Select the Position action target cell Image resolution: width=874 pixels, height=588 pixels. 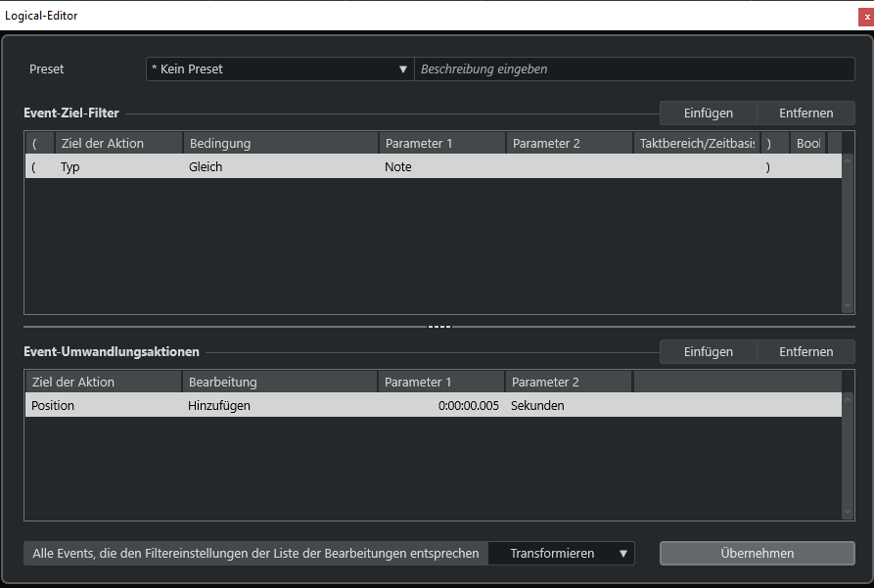(103, 406)
